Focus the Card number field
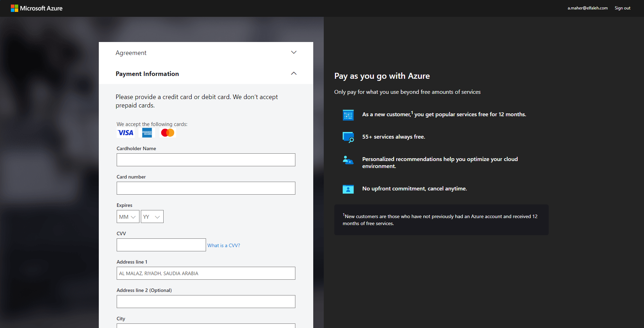Image resolution: width=644 pixels, height=328 pixels. pyautogui.click(x=206, y=188)
